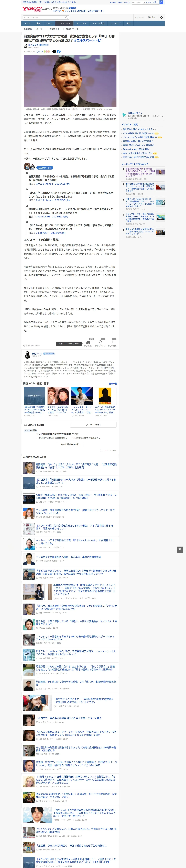Open the マイページ link
The width and height of the screenshot is (186, 868).
(x=139, y=18)
